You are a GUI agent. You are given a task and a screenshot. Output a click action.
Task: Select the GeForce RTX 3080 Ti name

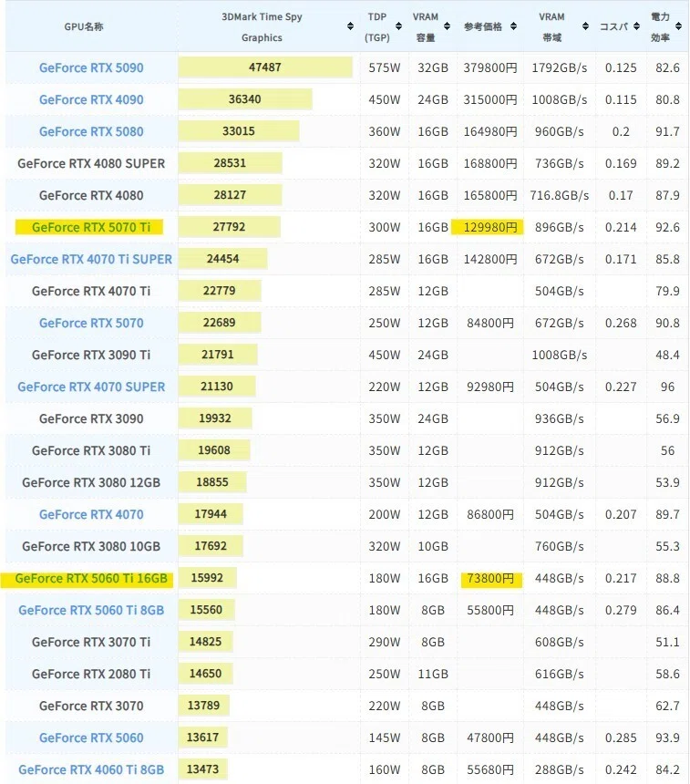tap(91, 450)
